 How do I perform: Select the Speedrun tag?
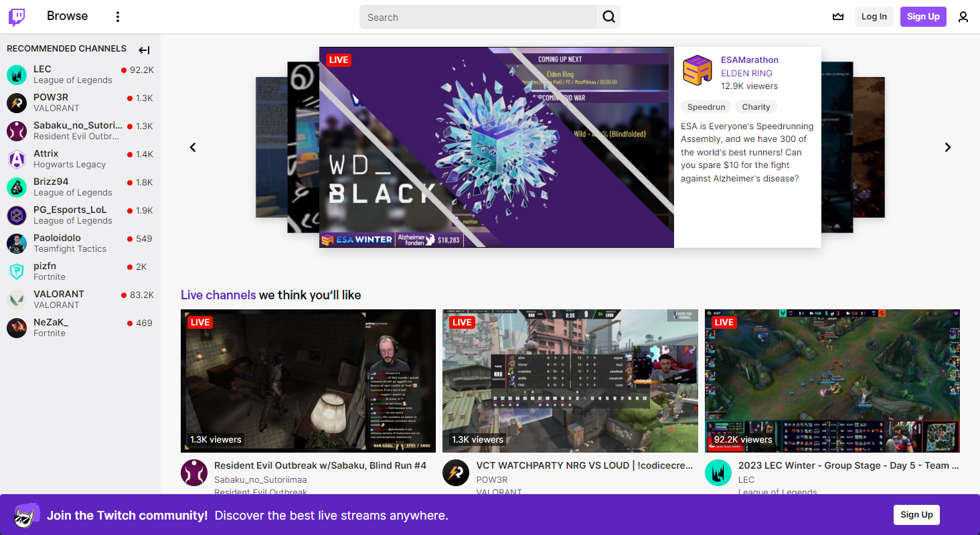pos(706,107)
